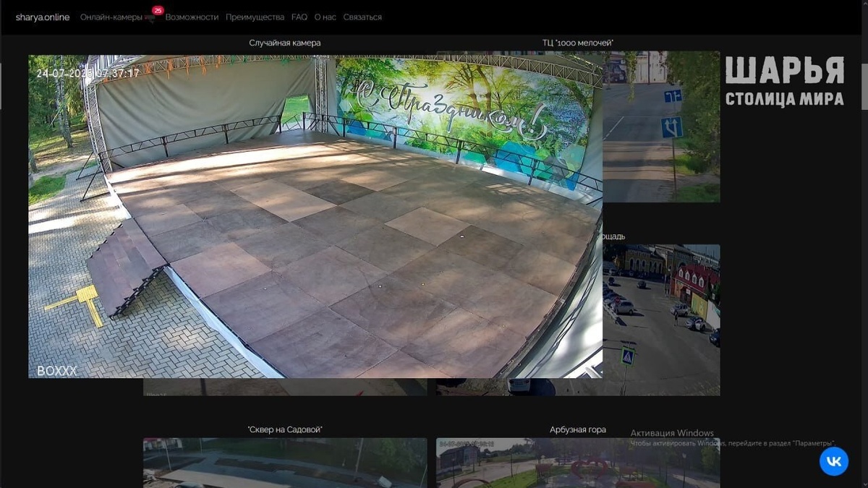Click the ТЦ "1000 мелочей" title
This screenshot has width=868, height=488.
(x=578, y=43)
